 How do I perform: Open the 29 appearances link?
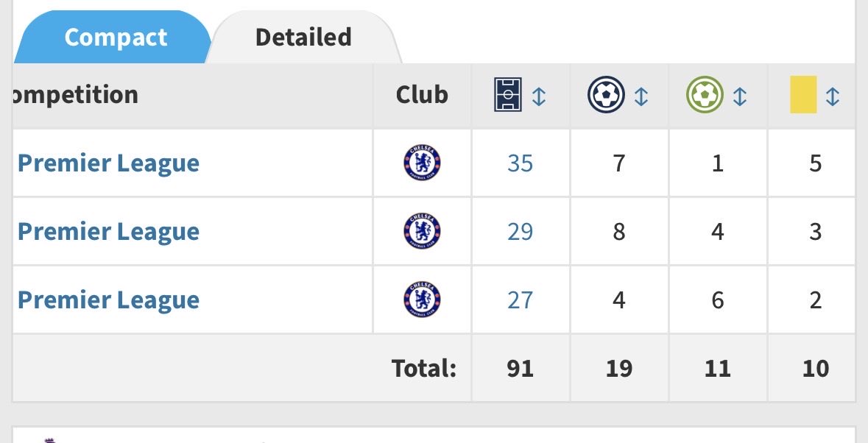point(520,231)
